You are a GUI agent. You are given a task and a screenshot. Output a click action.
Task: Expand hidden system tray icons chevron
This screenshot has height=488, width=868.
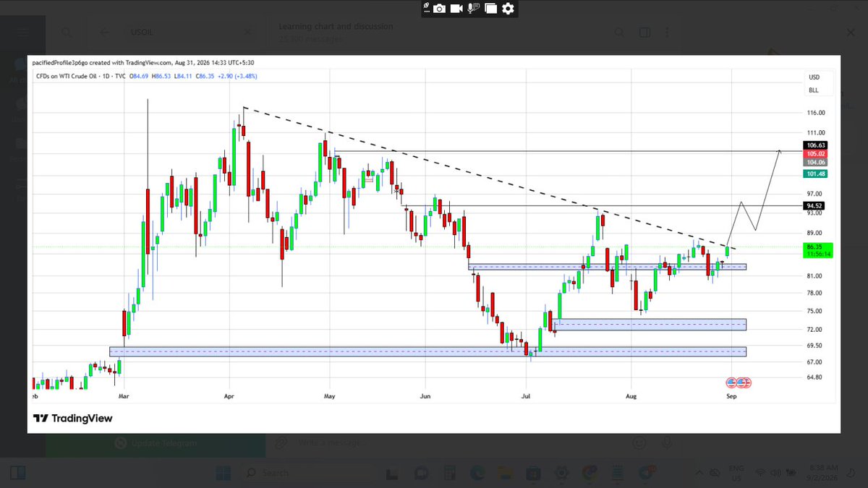point(699,474)
